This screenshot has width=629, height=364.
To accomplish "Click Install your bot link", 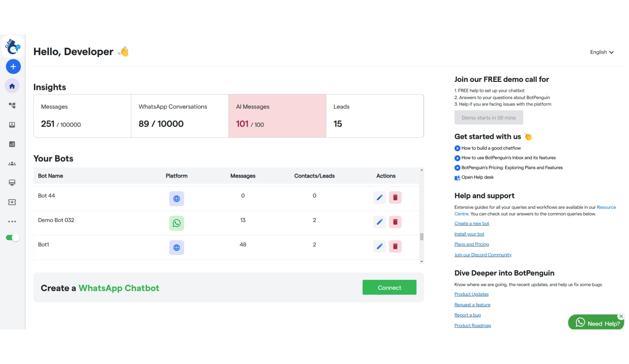I will tap(469, 234).
